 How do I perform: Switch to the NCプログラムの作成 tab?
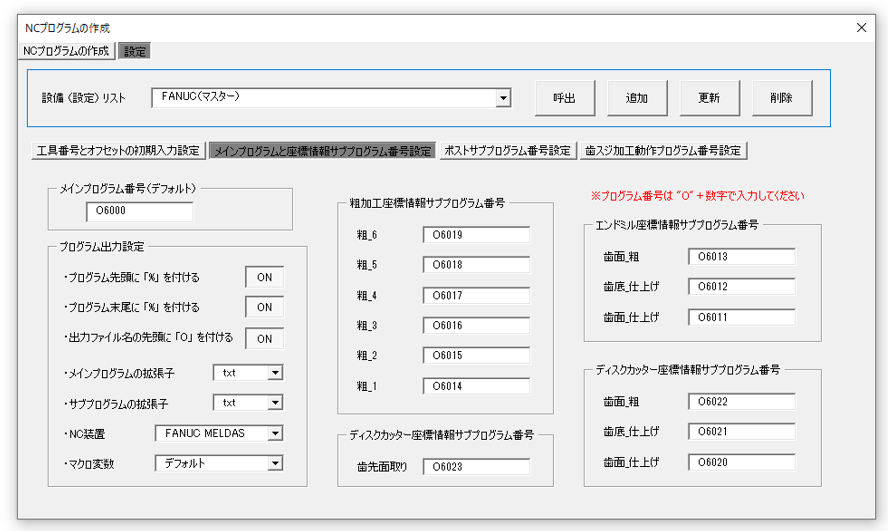point(67,51)
